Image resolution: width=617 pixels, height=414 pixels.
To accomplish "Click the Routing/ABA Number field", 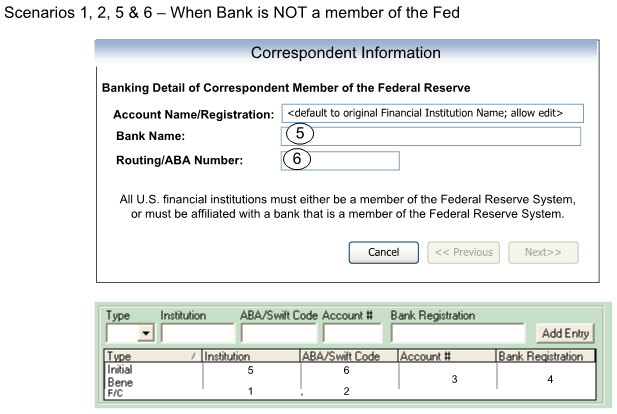I will [x=340, y=160].
